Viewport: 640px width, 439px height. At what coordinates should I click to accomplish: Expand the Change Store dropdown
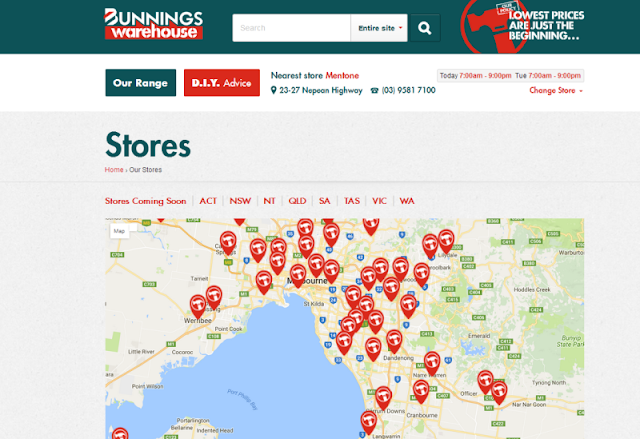click(556, 91)
